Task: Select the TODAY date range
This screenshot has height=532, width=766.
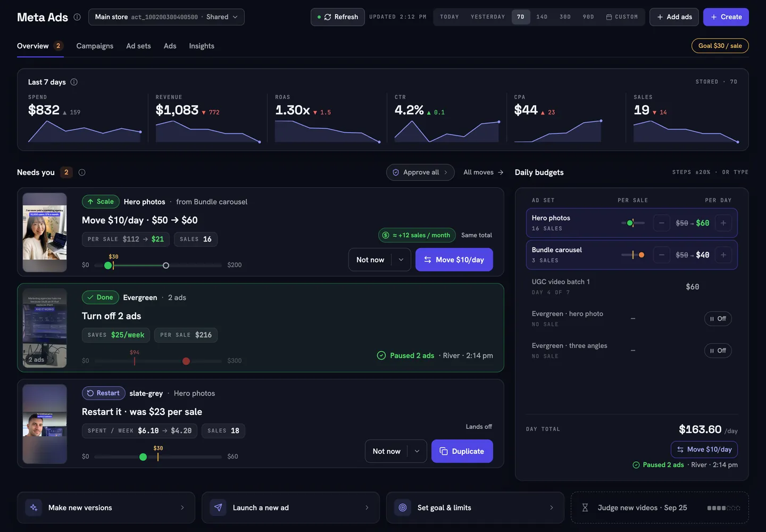Action: pyautogui.click(x=449, y=17)
